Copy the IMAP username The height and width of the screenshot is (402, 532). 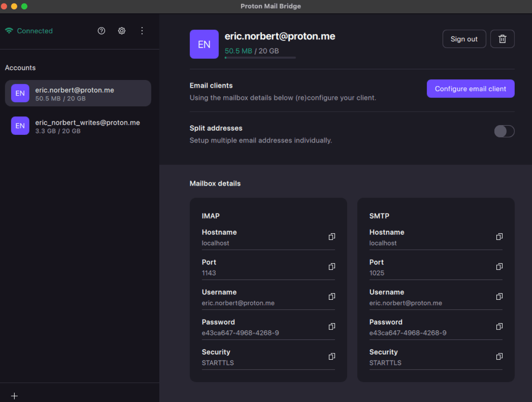click(332, 297)
